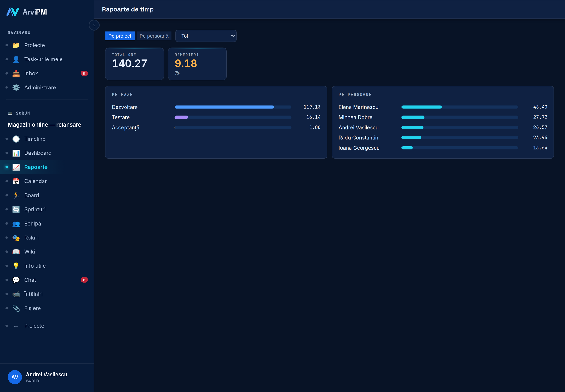Click the Magazin online — relansare project title
Viewport: 565px width, 392px height.
[44, 125]
